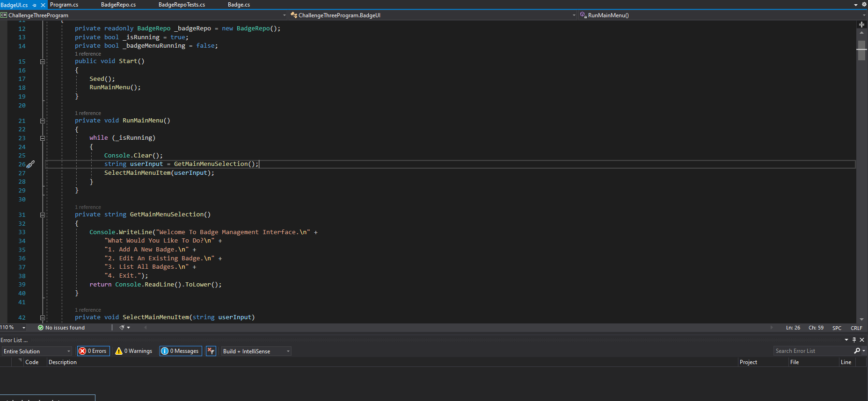
Task: Pin the BadgeUI.cs tab
Action: [x=35, y=5]
